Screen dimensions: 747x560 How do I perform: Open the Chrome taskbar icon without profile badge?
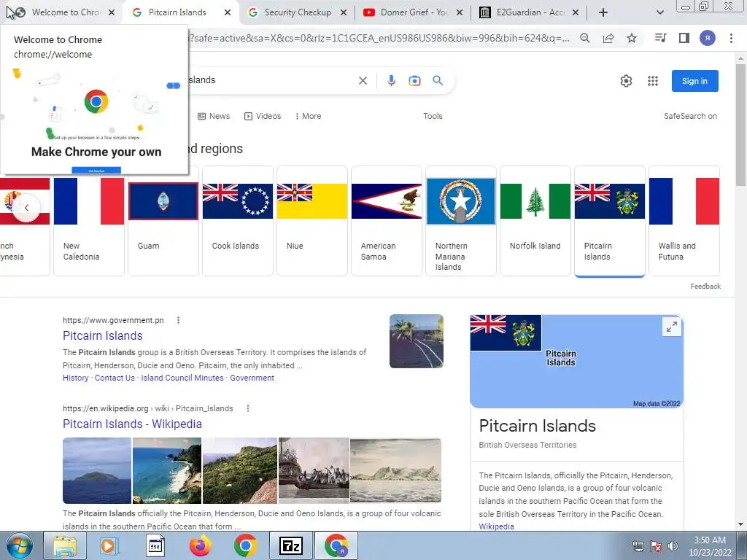click(x=245, y=545)
